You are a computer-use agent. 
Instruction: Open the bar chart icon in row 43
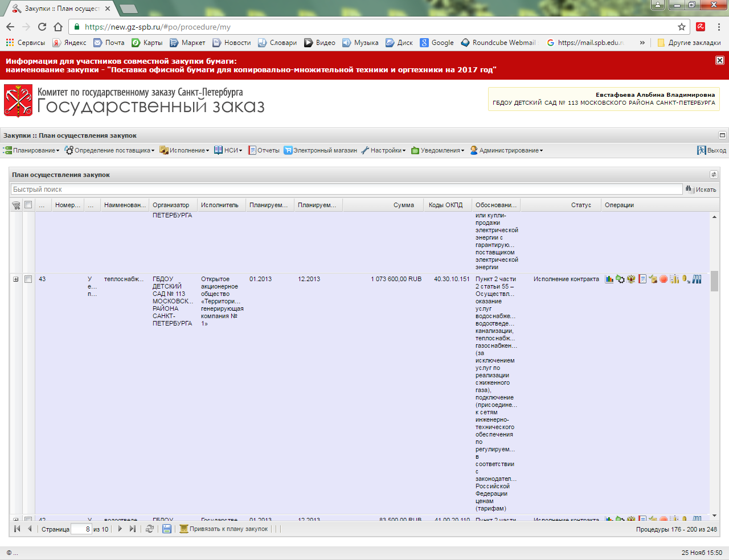click(609, 279)
